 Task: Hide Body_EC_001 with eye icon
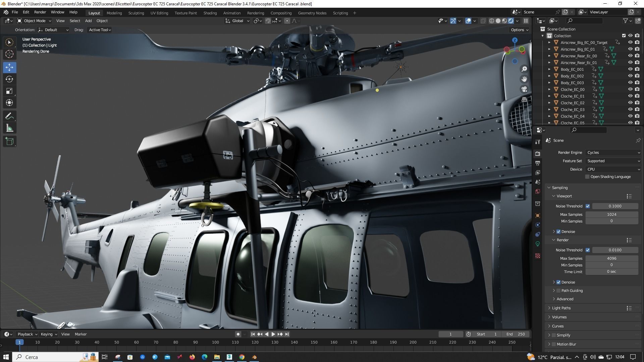click(630, 69)
